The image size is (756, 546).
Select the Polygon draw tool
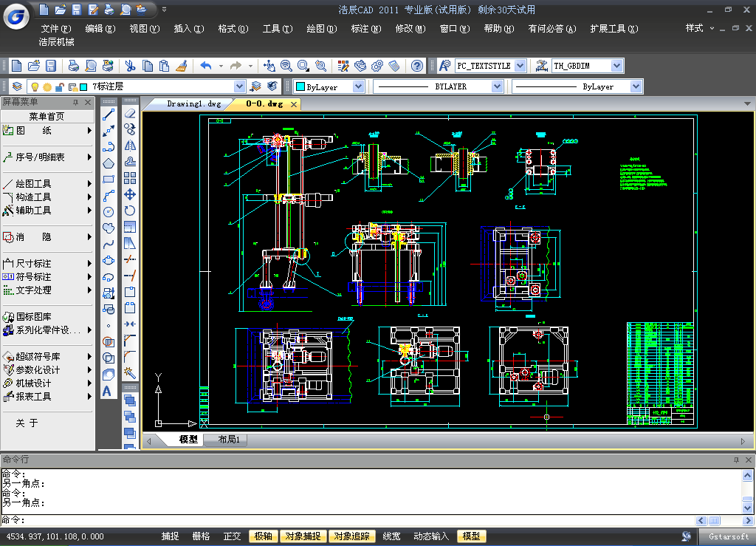[109, 163]
